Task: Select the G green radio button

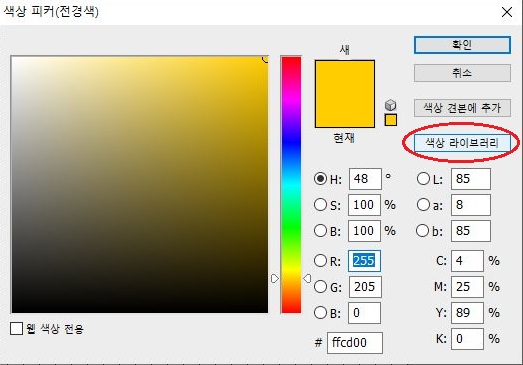Action: tap(320, 287)
